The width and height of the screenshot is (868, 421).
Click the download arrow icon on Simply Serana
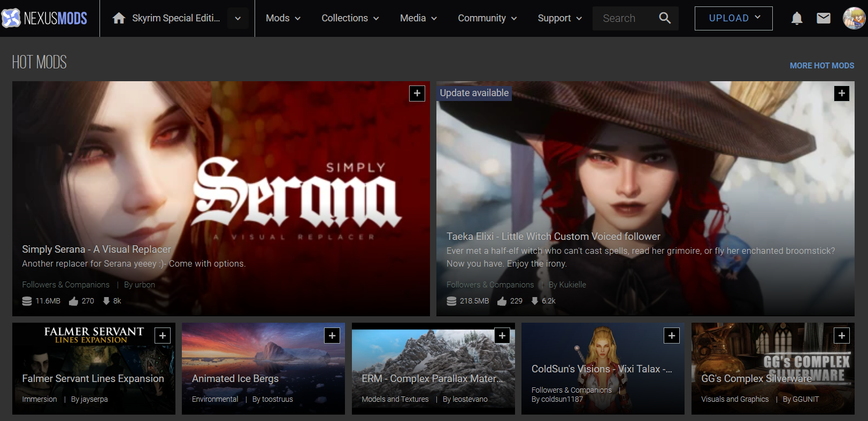coord(106,301)
